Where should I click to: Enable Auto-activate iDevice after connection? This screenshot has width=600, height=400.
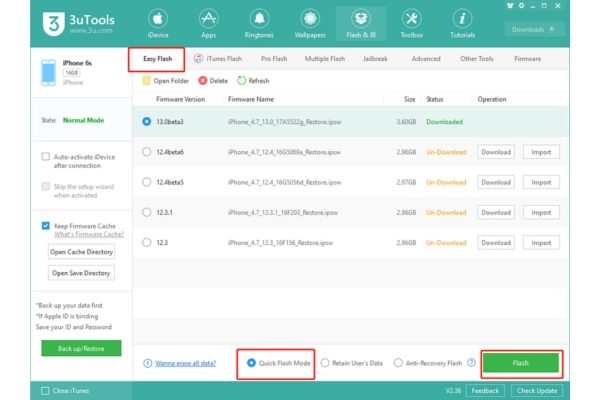46,157
